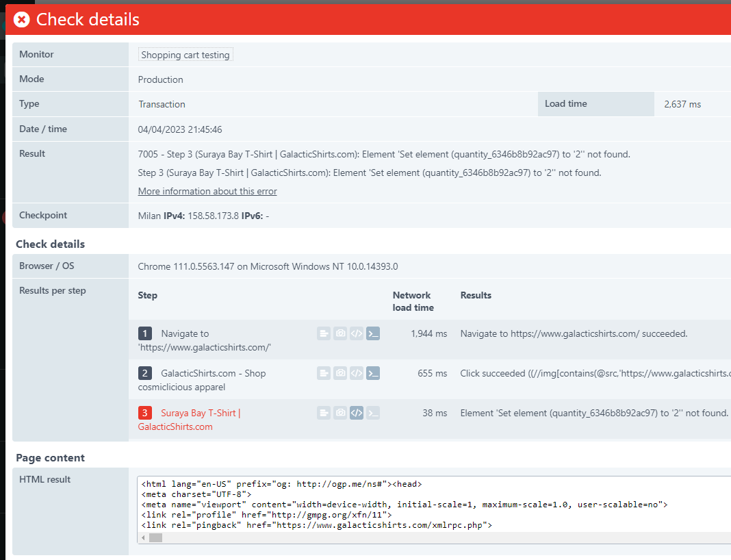Viewport: 731px width, 560px height.
Task: Click screenshot camera icon for step 3
Action: tap(340, 413)
